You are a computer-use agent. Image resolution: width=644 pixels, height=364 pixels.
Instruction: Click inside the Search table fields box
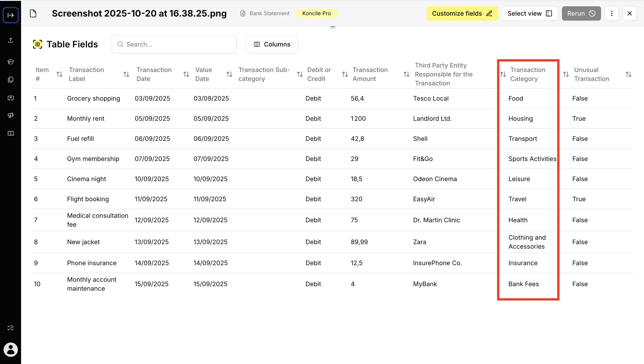click(174, 44)
